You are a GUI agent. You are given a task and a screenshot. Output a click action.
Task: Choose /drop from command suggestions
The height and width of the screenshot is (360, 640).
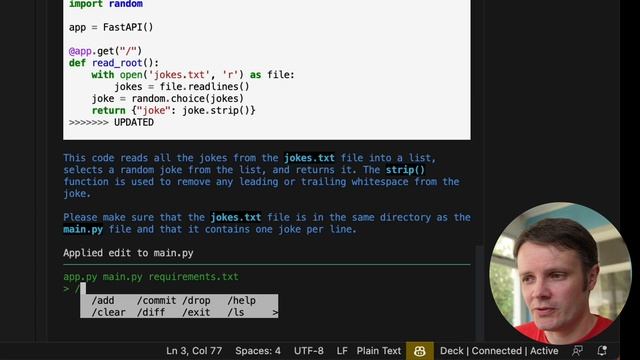coord(196,300)
